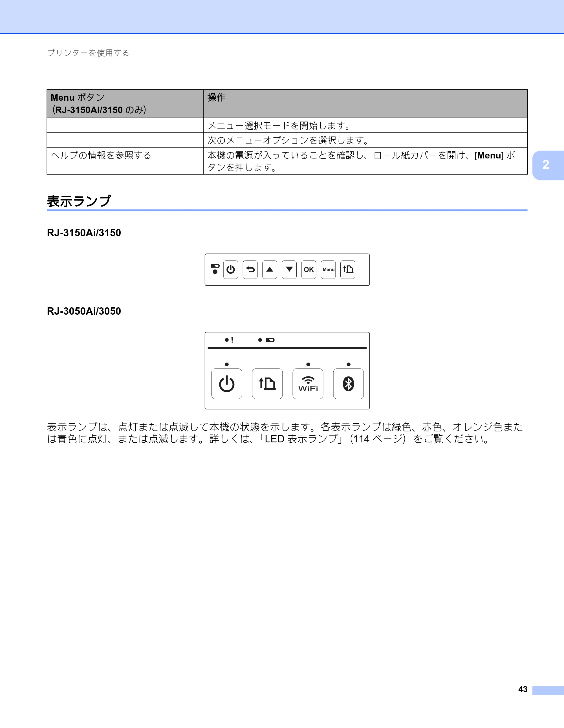Screen dimensions: 564x728
Task: Click the WiFi button on RJ-3050 panel
Action: [308, 384]
